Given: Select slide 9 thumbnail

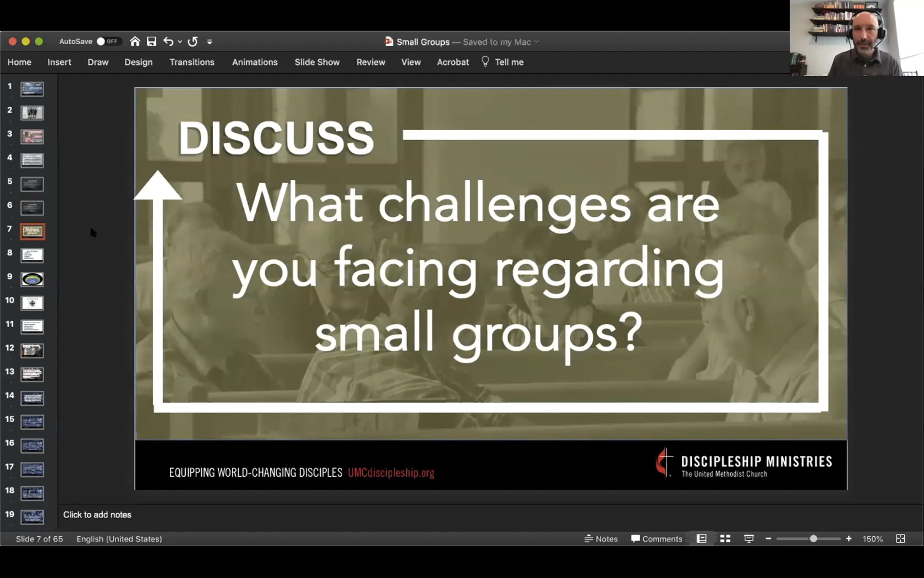Looking at the screenshot, I should point(32,279).
